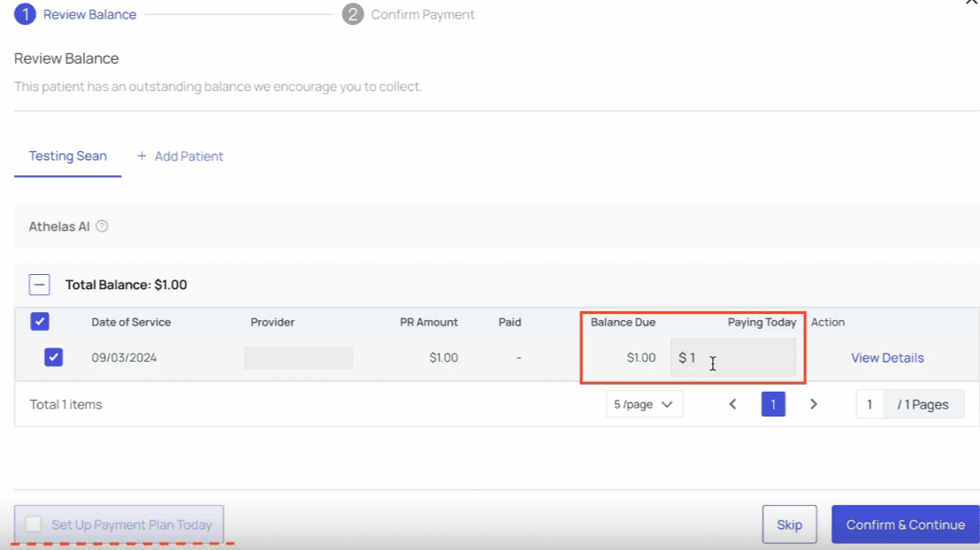
Task: Click the page number jump input field
Action: tap(869, 404)
